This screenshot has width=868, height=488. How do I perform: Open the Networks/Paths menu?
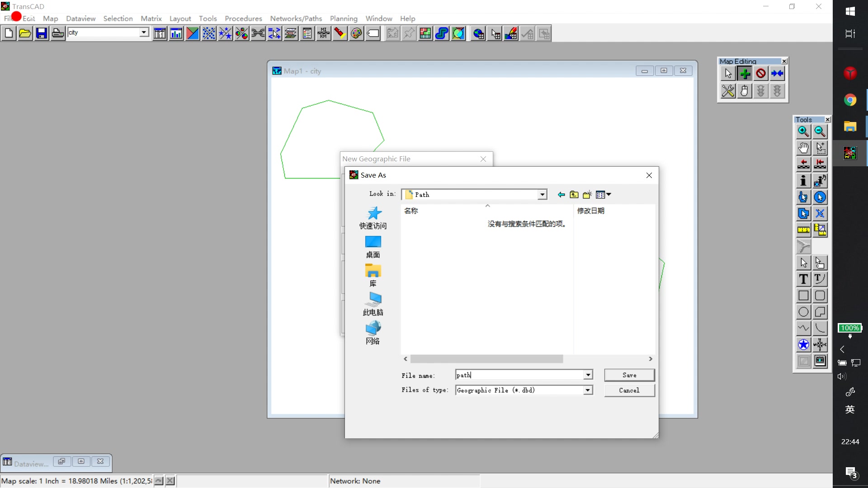click(x=296, y=19)
